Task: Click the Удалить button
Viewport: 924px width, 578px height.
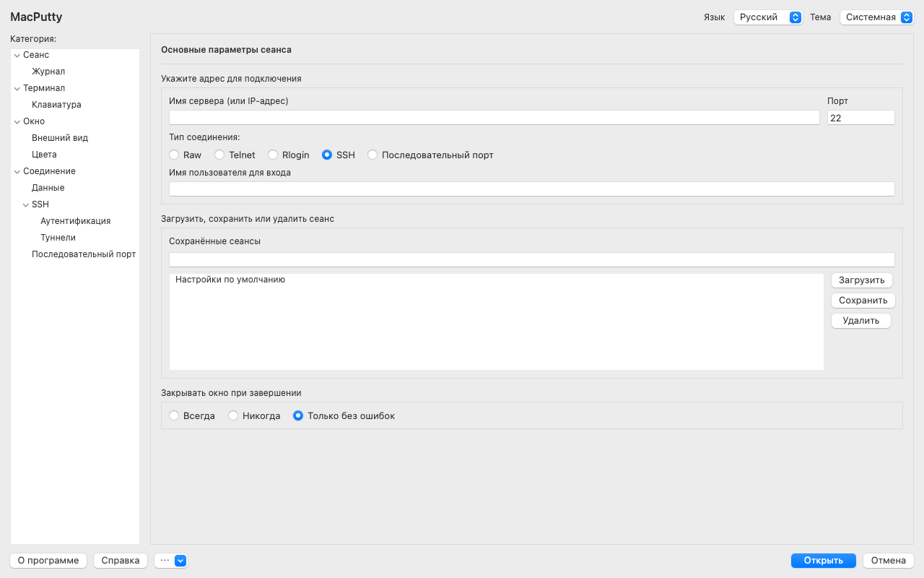Action: (861, 321)
